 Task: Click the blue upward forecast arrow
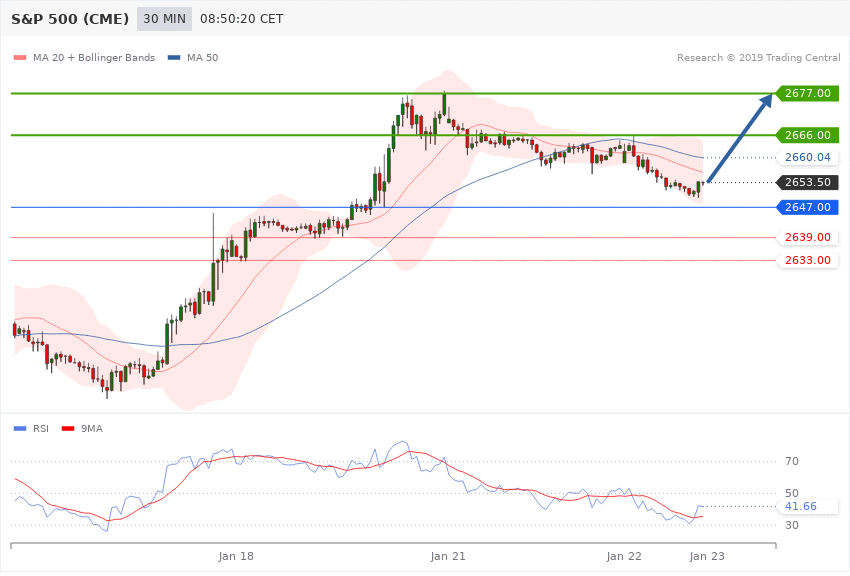point(740,138)
